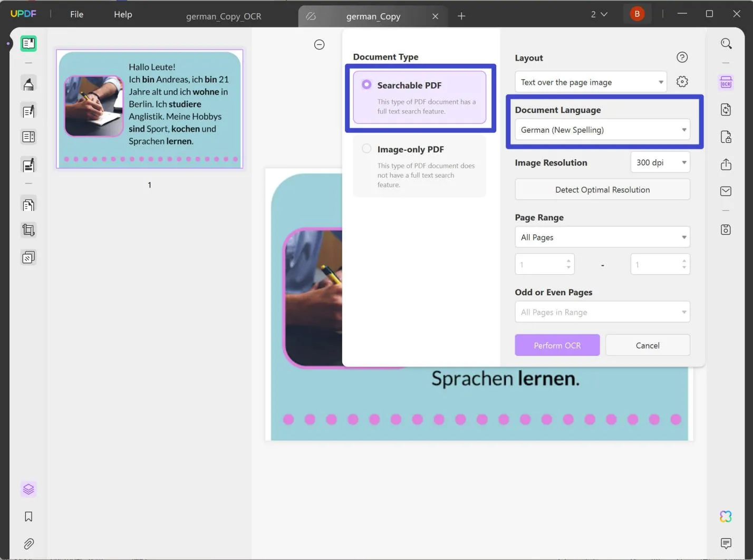This screenshot has height=560, width=753.
Task: Open the Document Language dropdown
Action: [602, 130]
